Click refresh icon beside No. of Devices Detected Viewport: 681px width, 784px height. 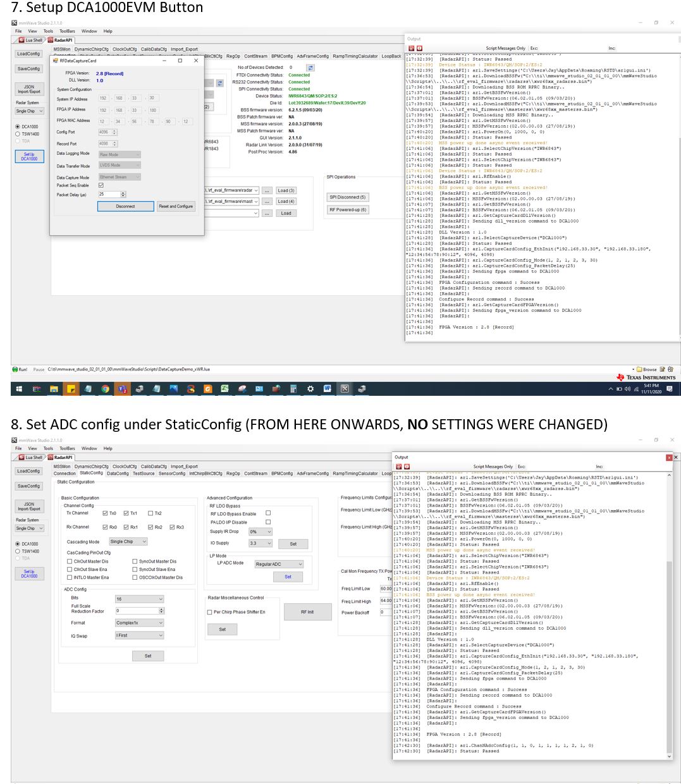(310, 67)
